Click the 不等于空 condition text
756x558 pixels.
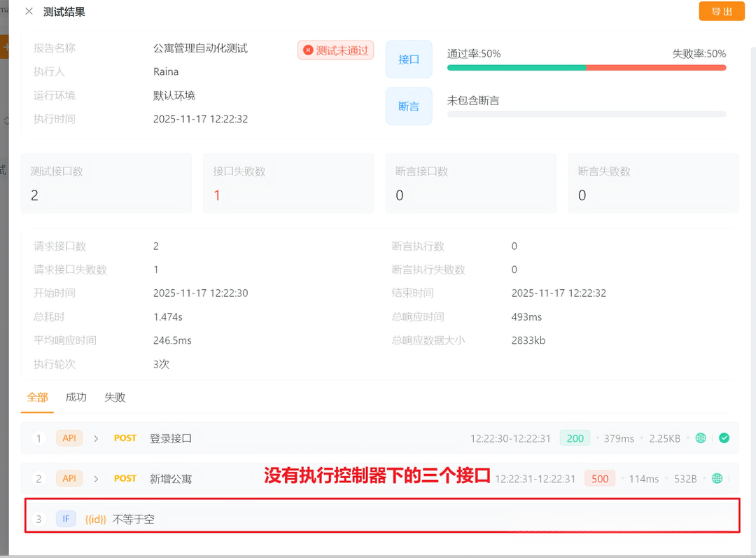click(134, 519)
